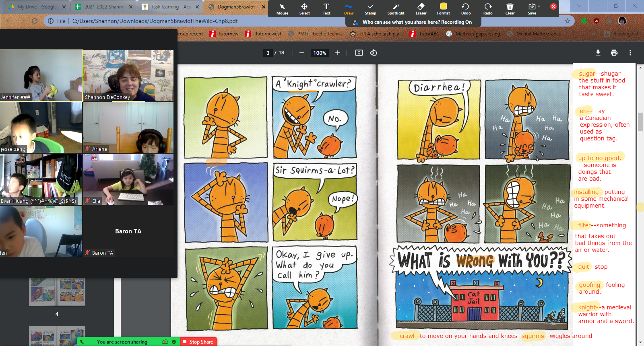Image resolution: width=644 pixels, height=346 pixels.
Task: Open Chrome's three-dot menu
Action: click(x=635, y=21)
